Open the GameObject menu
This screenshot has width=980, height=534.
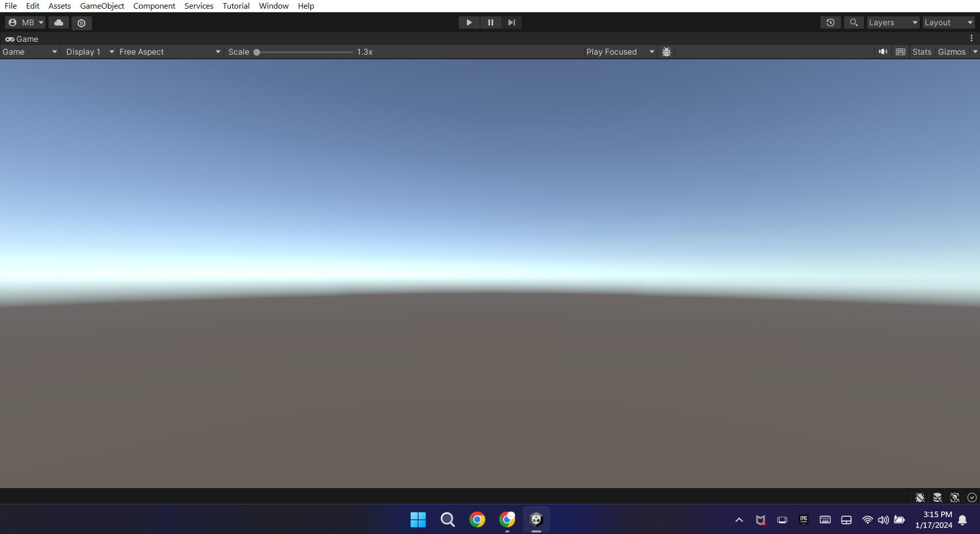102,6
